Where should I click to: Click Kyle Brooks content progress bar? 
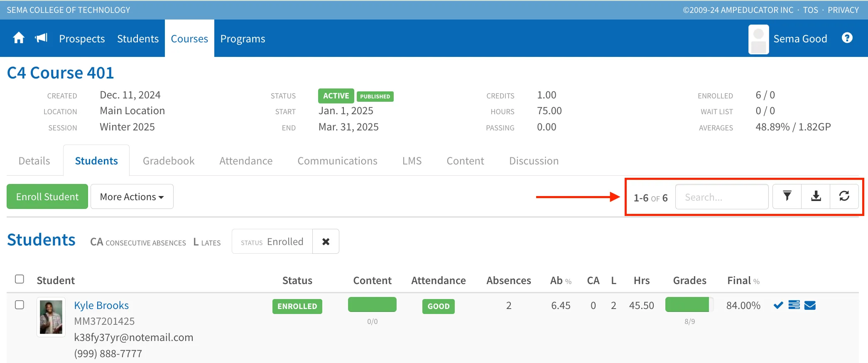[x=372, y=304]
